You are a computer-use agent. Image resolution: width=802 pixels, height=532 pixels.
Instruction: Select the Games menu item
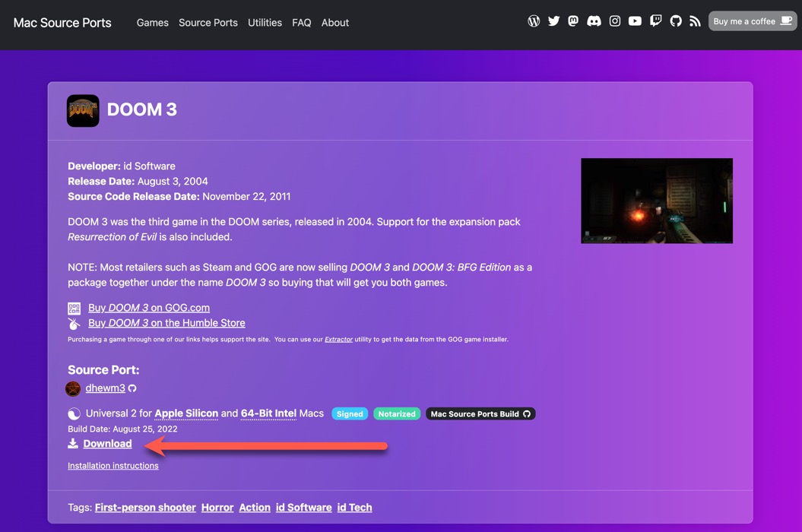pyautogui.click(x=152, y=23)
